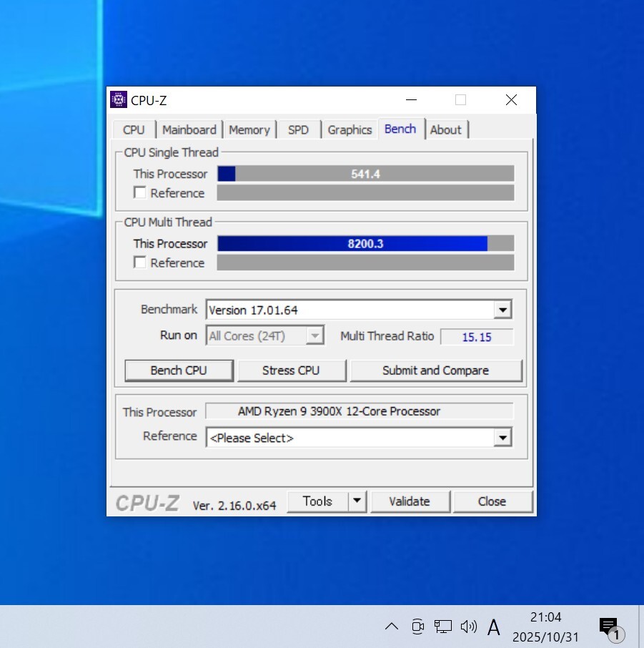Expand the Tools dropdown arrow
Viewport: 644px width, 648px height.
357,501
